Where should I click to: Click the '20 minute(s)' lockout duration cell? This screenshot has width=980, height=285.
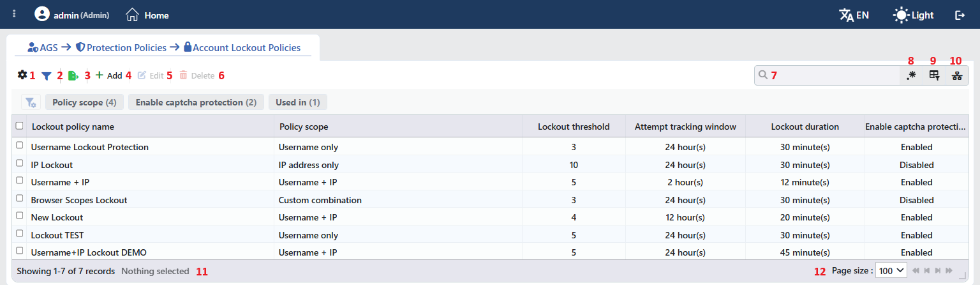[x=805, y=217]
